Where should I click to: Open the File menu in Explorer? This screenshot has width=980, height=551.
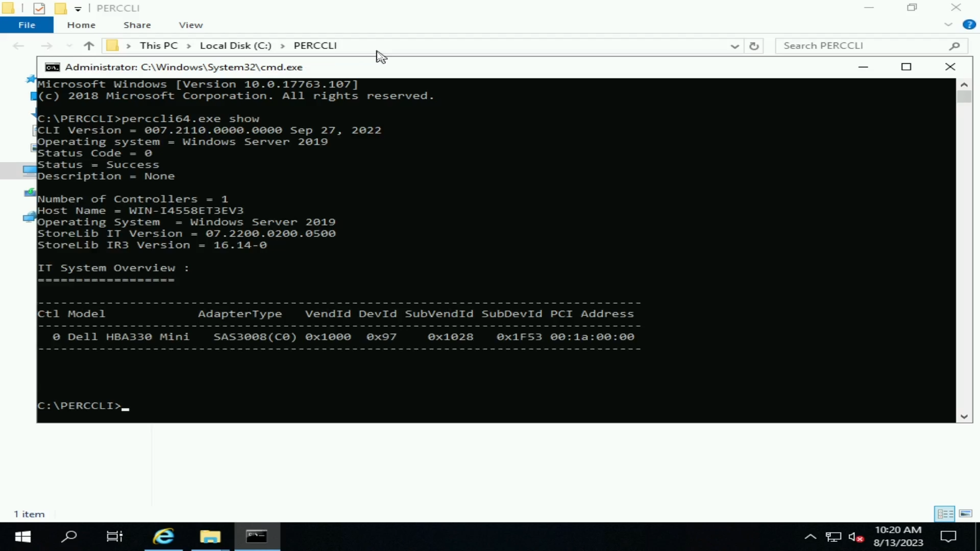click(x=27, y=25)
